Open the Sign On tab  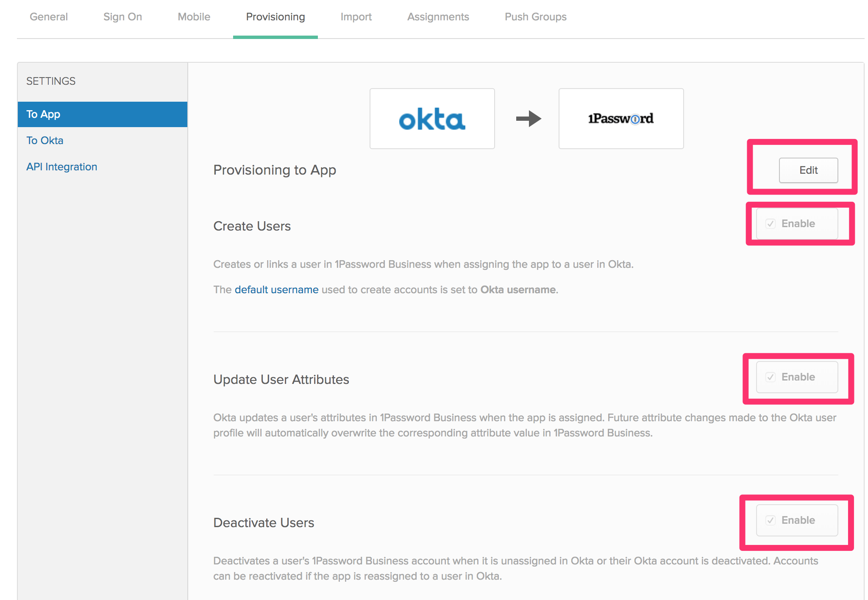[122, 17]
